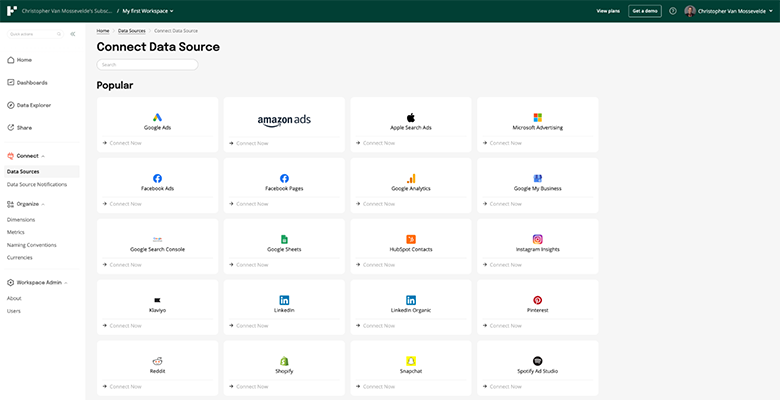The height and width of the screenshot is (400, 780).
Task: Click View plans link
Action: click(608, 11)
